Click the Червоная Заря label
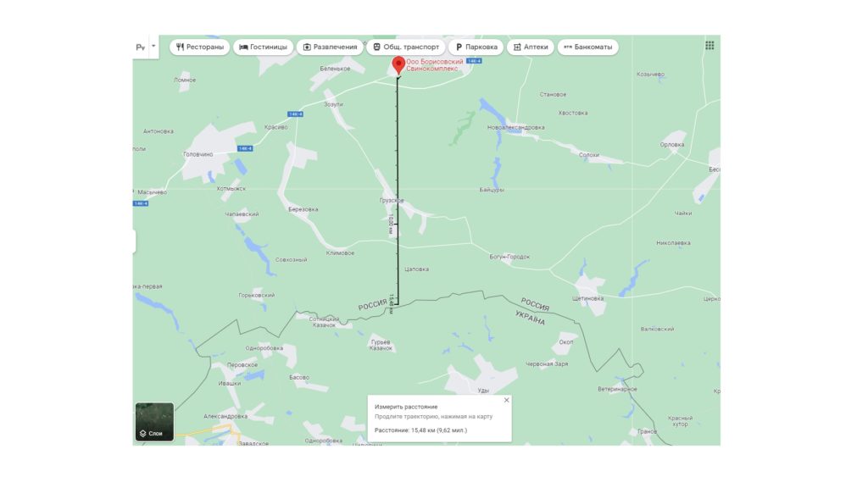868x488 pixels. tap(547, 364)
